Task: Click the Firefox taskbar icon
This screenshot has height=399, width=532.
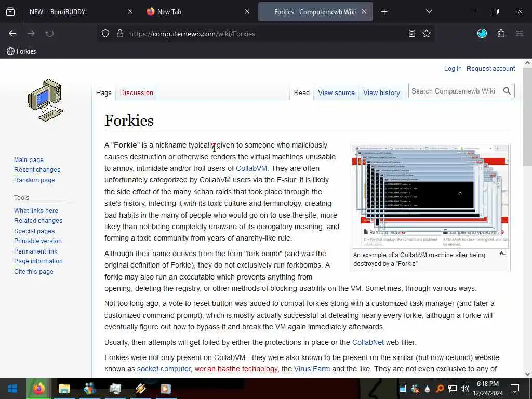Action: [x=38, y=389]
